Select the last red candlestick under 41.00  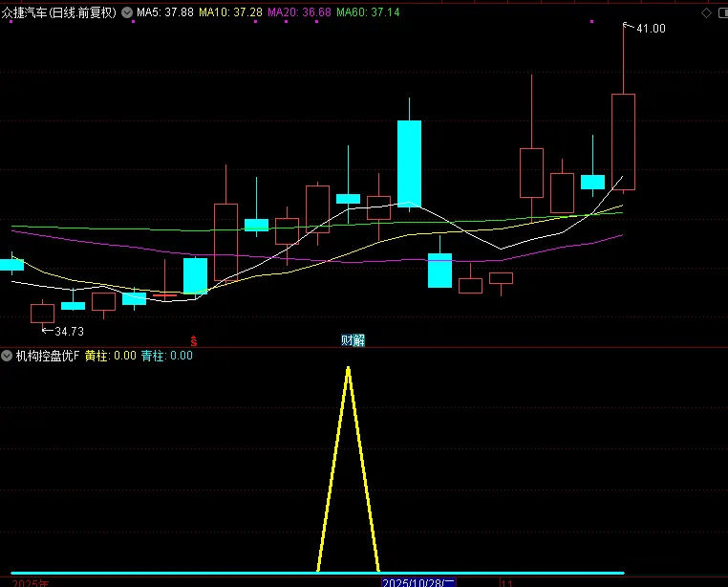point(623,141)
